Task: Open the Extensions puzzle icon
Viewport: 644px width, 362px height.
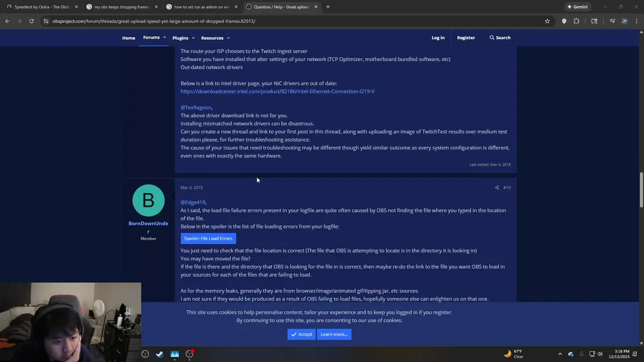Action: [x=577, y=21]
